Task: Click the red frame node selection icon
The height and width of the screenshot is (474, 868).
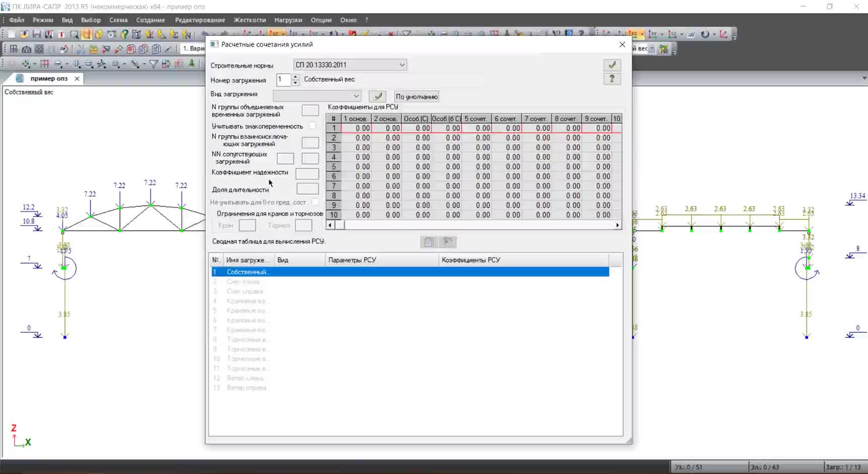Action: point(45,64)
